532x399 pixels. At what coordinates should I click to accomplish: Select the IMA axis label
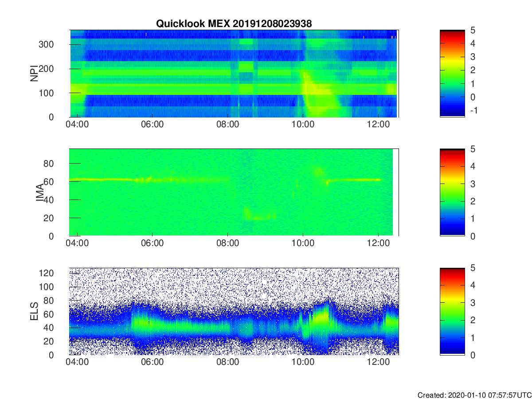coord(40,193)
